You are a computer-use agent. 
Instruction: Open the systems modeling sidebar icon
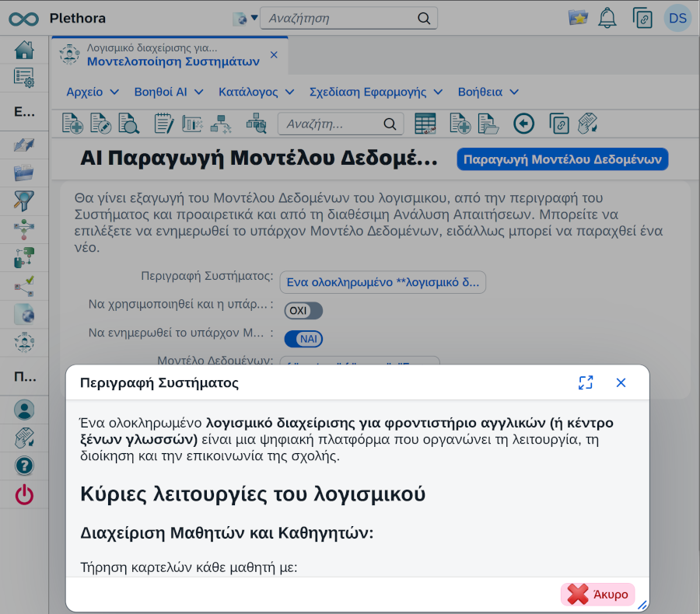point(24,343)
